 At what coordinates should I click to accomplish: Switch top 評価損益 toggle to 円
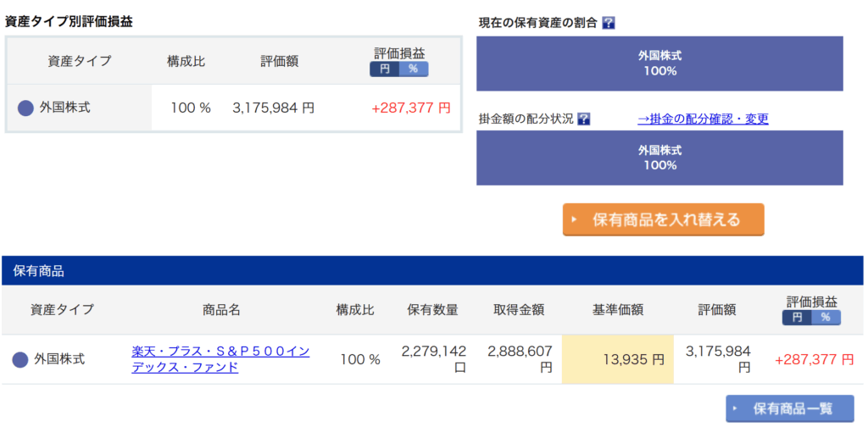(x=385, y=69)
